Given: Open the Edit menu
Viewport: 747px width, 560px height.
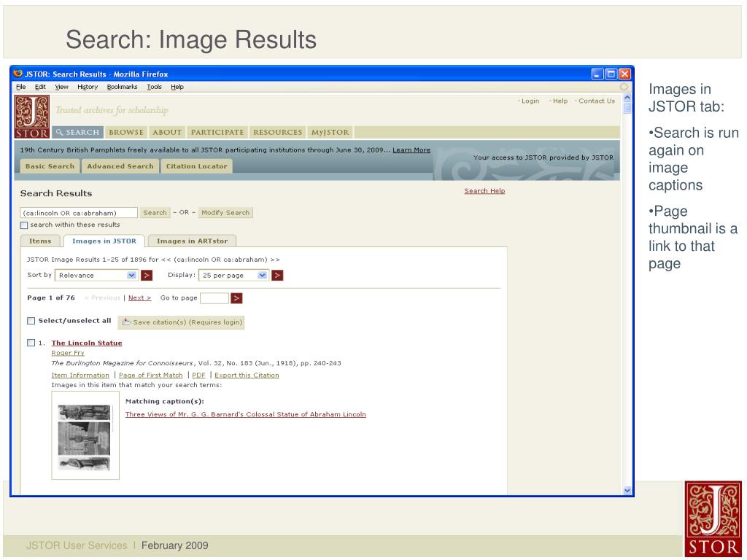Looking at the screenshot, I should [40, 87].
